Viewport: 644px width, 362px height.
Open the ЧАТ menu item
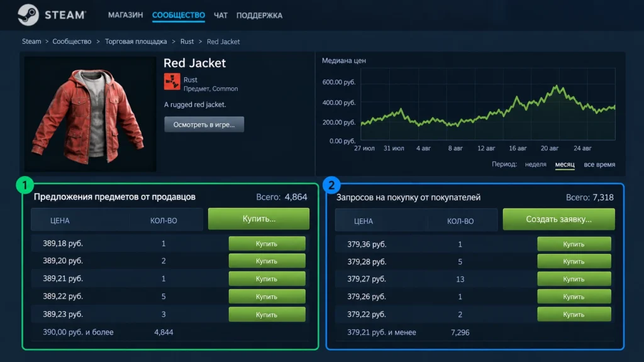pos(221,15)
